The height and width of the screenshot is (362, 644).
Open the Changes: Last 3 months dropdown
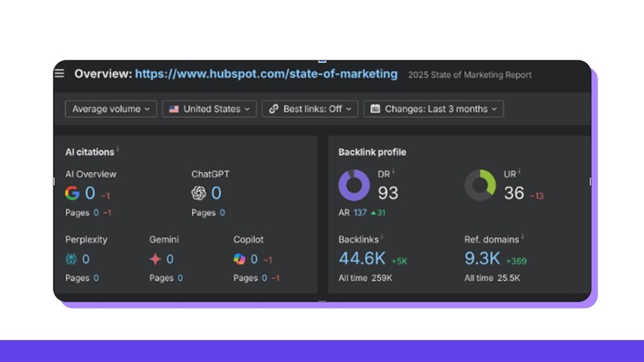click(x=433, y=109)
